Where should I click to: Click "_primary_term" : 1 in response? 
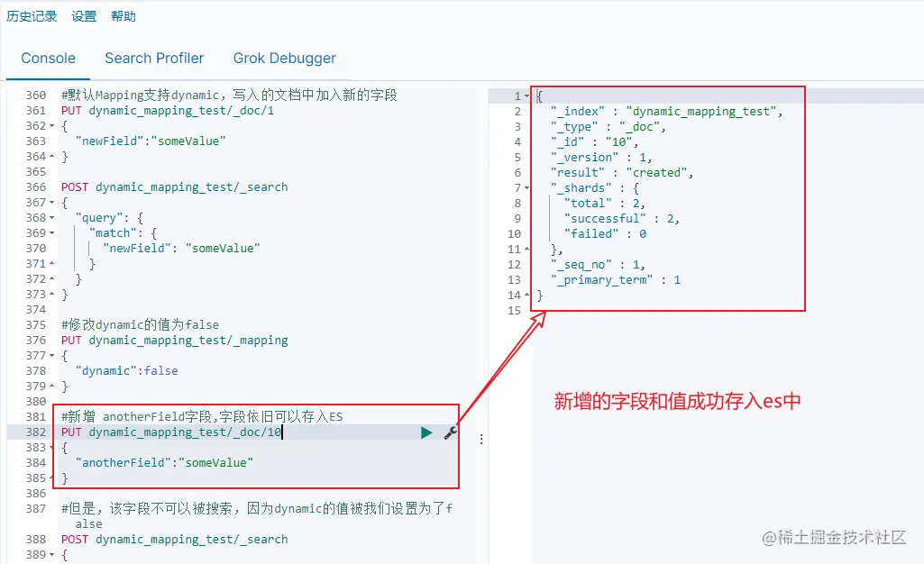[x=616, y=279]
